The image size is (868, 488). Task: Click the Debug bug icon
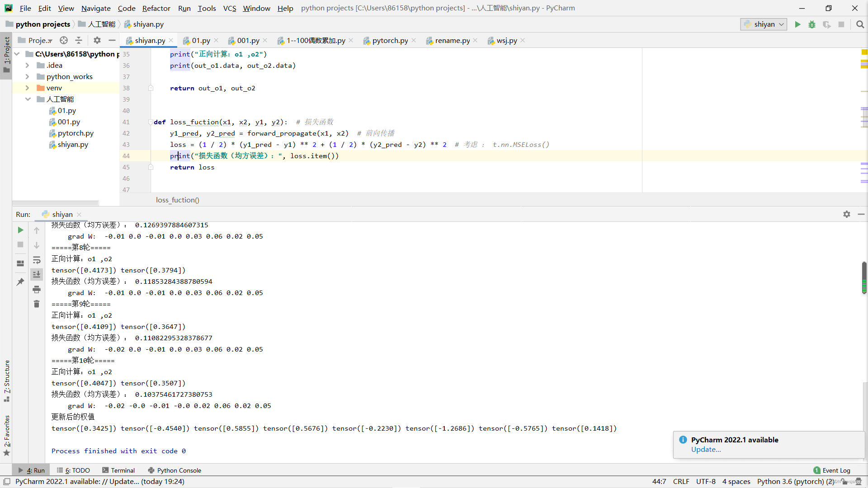812,24
